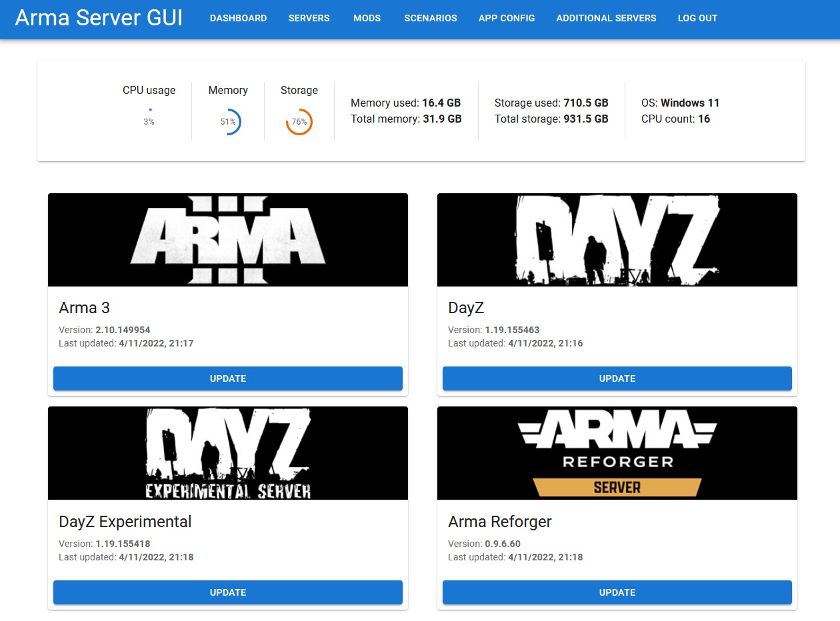This screenshot has width=840, height=621.
Task: Click 'Memory used: 16.4 GB' text
Action: (x=406, y=103)
